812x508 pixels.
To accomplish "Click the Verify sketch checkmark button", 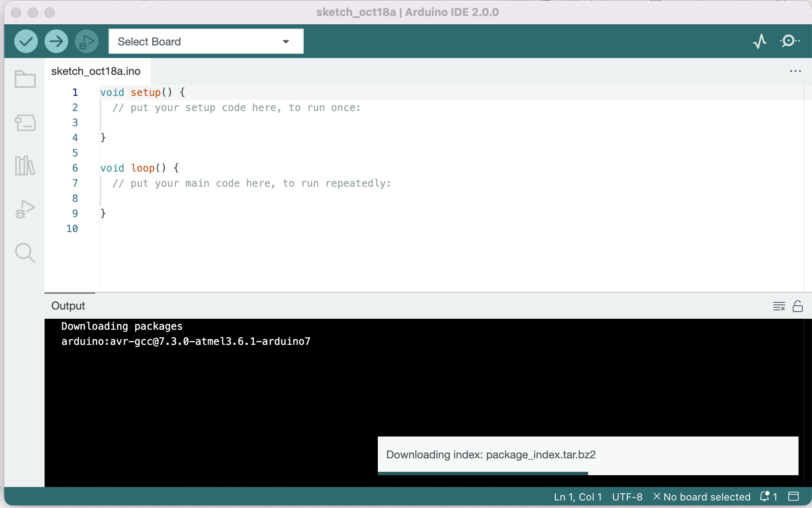I will 26,41.
